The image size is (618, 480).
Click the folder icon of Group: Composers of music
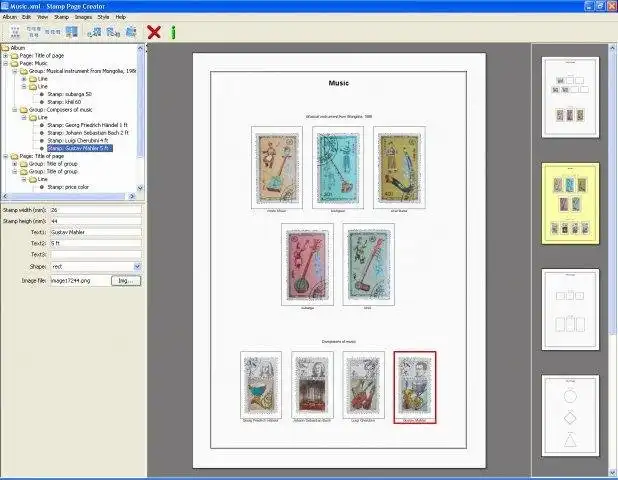(24, 110)
